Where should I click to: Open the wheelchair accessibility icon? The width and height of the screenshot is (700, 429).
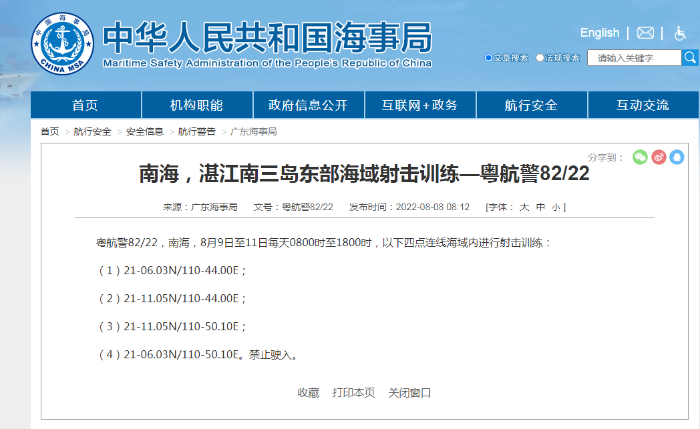point(680,33)
